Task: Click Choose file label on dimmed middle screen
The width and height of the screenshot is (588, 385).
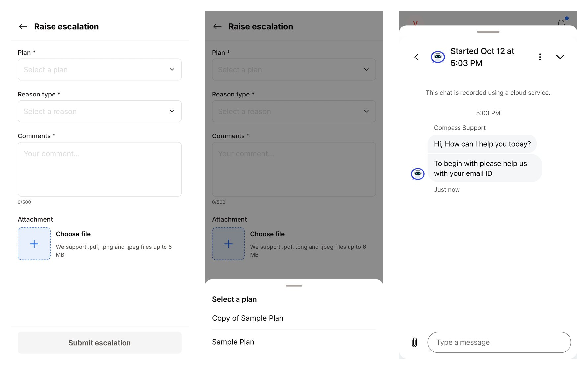Action: point(268,234)
